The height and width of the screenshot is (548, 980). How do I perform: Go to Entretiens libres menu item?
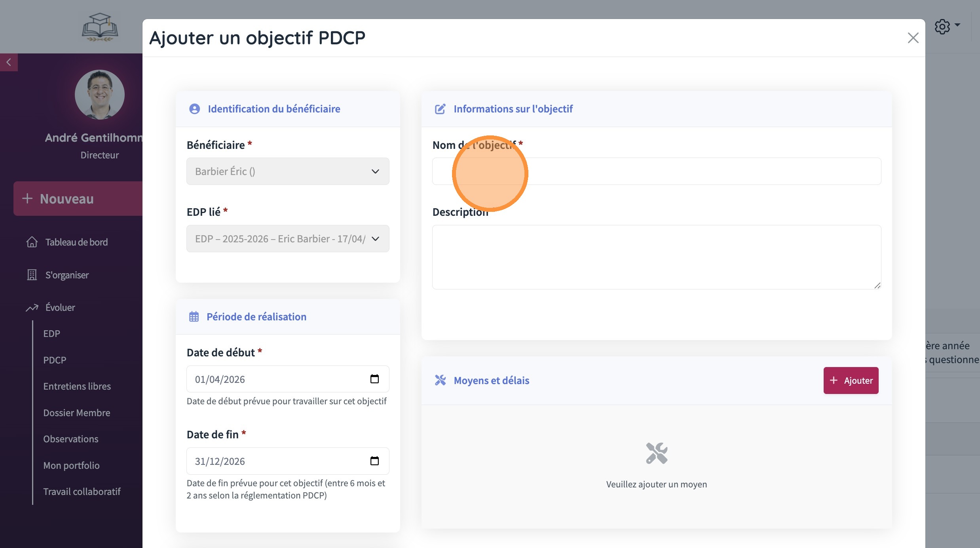click(77, 386)
